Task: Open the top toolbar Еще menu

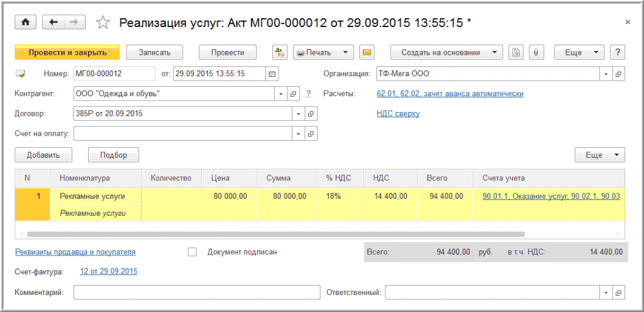Action: (x=579, y=52)
